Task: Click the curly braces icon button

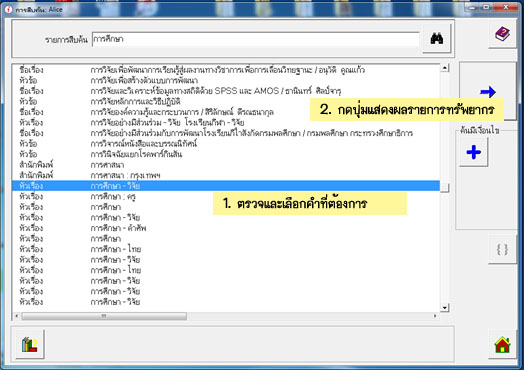Action: click(502, 249)
